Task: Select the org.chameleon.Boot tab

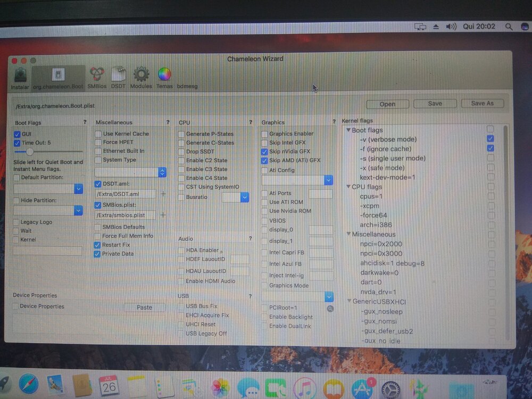Action: pyautogui.click(x=58, y=78)
